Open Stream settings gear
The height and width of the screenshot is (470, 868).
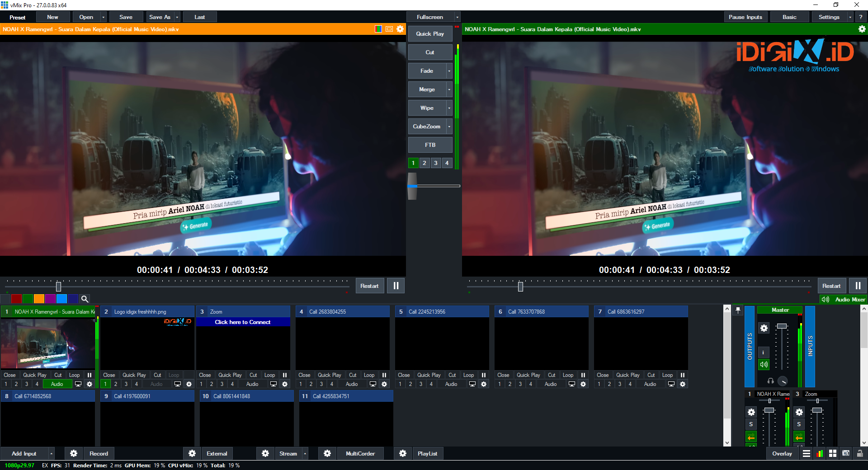[x=265, y=453]
